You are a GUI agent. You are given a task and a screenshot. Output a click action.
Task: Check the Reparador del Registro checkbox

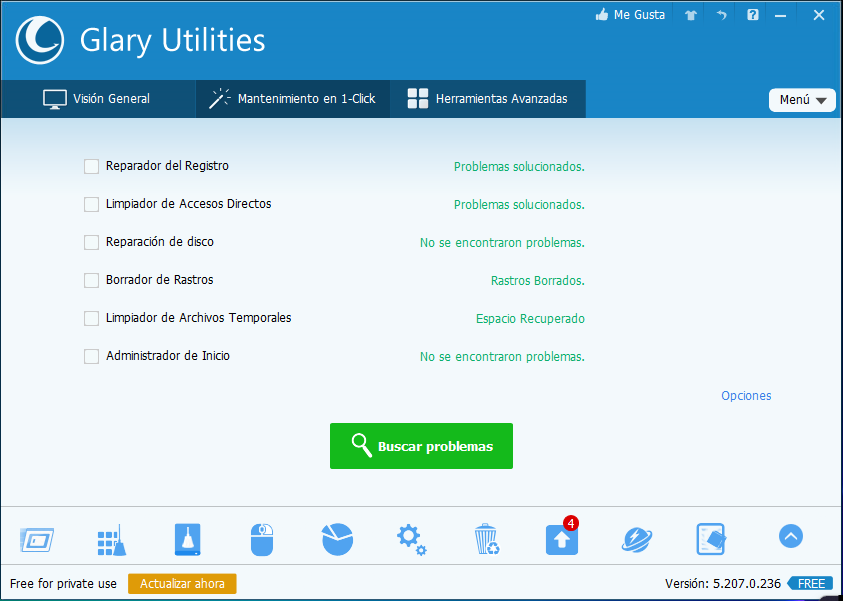tap(91, 166)
